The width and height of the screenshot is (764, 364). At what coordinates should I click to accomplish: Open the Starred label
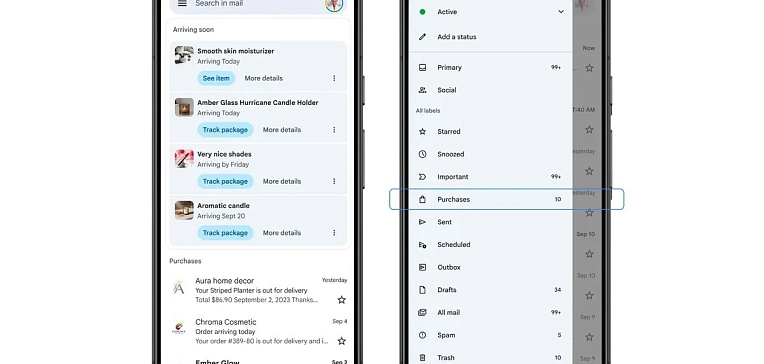(491, 132)
